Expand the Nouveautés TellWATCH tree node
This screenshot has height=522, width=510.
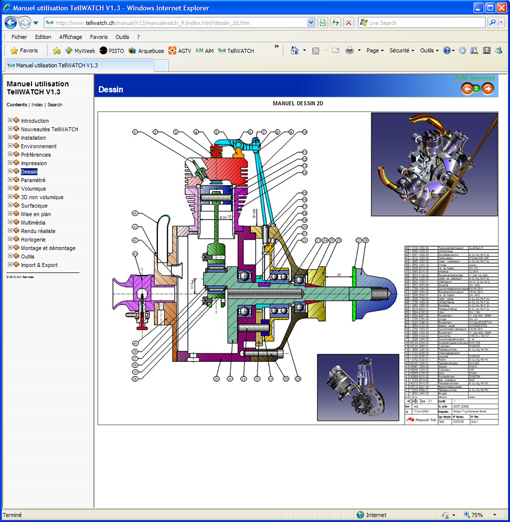pyautogui.click(x=10, y=129)
